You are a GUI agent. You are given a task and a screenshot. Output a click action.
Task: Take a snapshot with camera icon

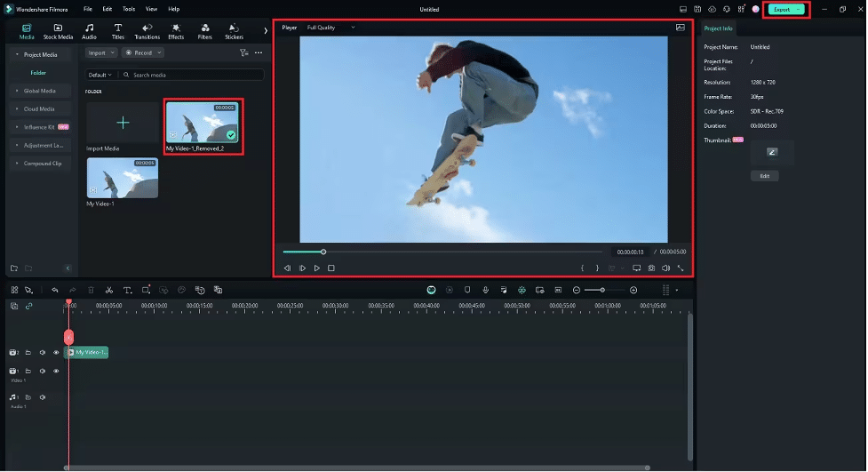pyautogui.click(x=651, y=268)
